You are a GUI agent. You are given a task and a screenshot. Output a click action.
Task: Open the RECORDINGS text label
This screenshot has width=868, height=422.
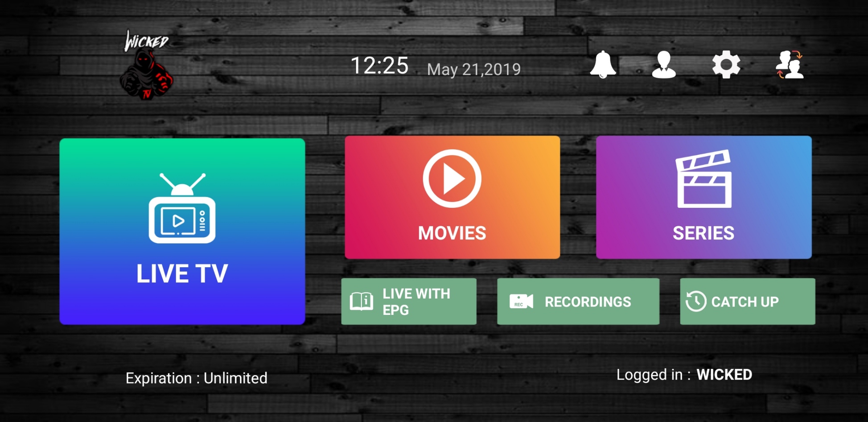pyautogui.click(x=588, y=302)
